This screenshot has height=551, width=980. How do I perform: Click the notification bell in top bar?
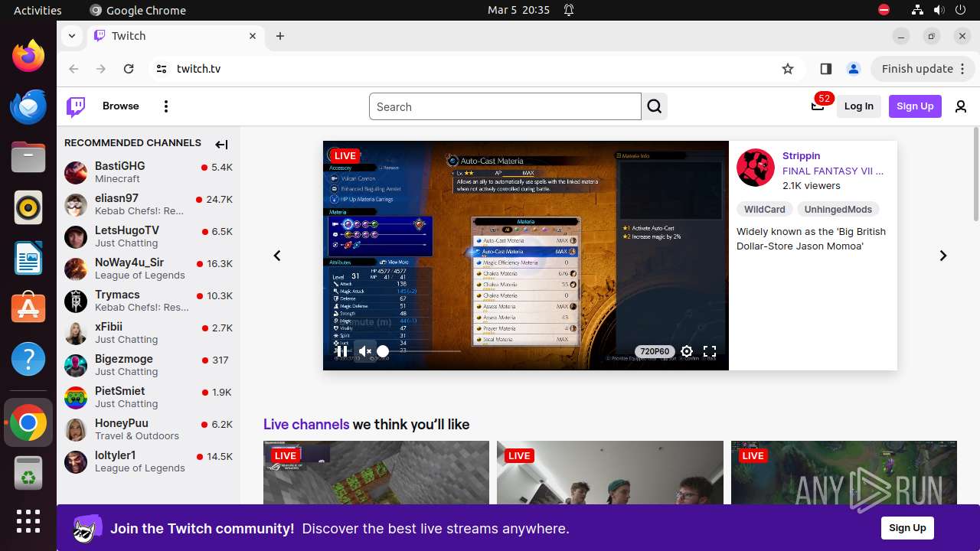569,11
